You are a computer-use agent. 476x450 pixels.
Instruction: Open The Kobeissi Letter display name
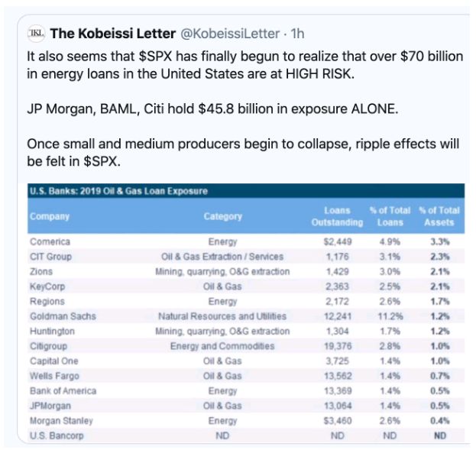click(113, 34)
